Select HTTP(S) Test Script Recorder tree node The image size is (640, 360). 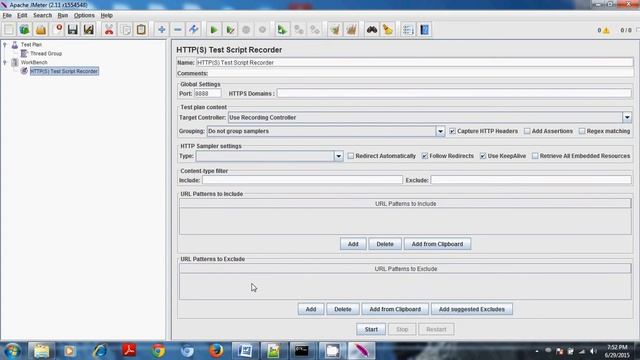[64, 71]
